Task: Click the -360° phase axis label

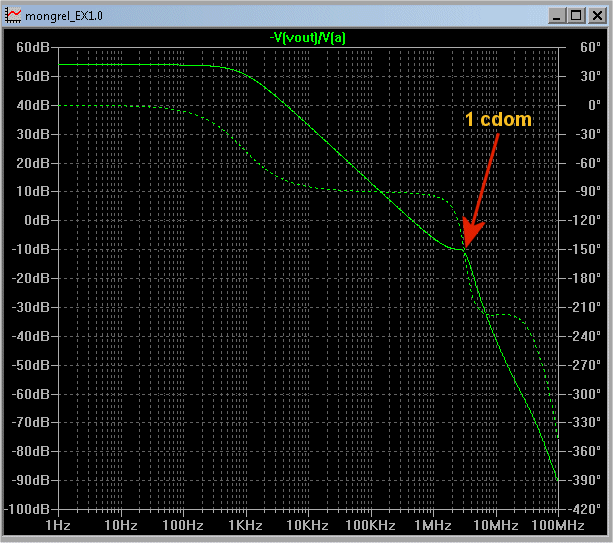Action: [584, 451]
